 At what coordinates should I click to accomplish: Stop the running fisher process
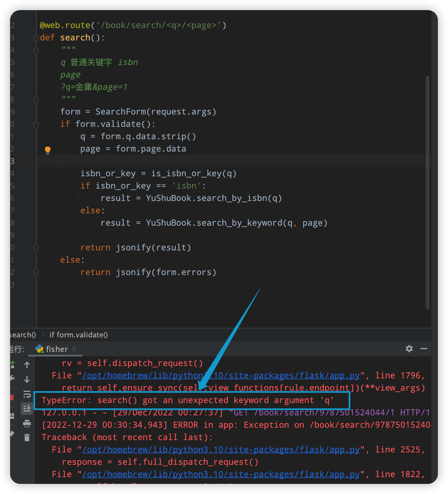coord(12,397)
